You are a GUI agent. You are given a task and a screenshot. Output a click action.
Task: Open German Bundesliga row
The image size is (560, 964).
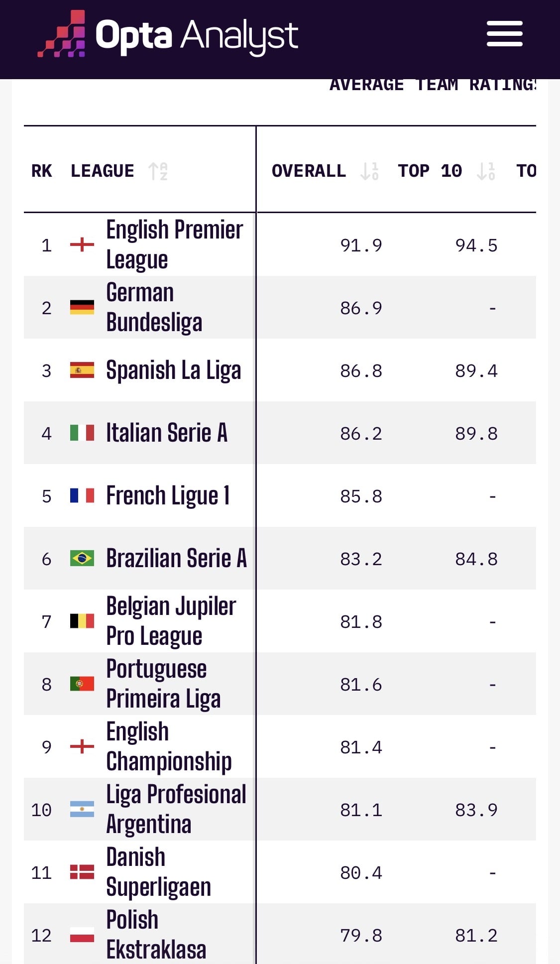tap(280, 307)
